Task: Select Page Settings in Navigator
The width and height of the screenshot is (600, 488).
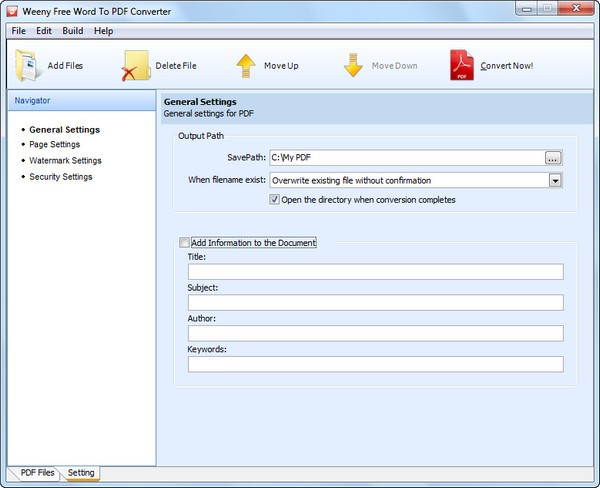Action: point(54,145)
